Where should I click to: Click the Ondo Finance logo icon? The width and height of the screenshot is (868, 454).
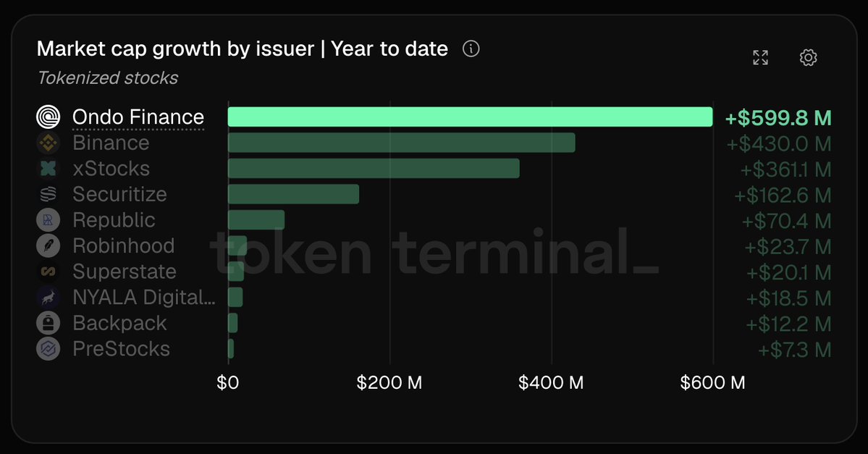[x=49, y=117]
